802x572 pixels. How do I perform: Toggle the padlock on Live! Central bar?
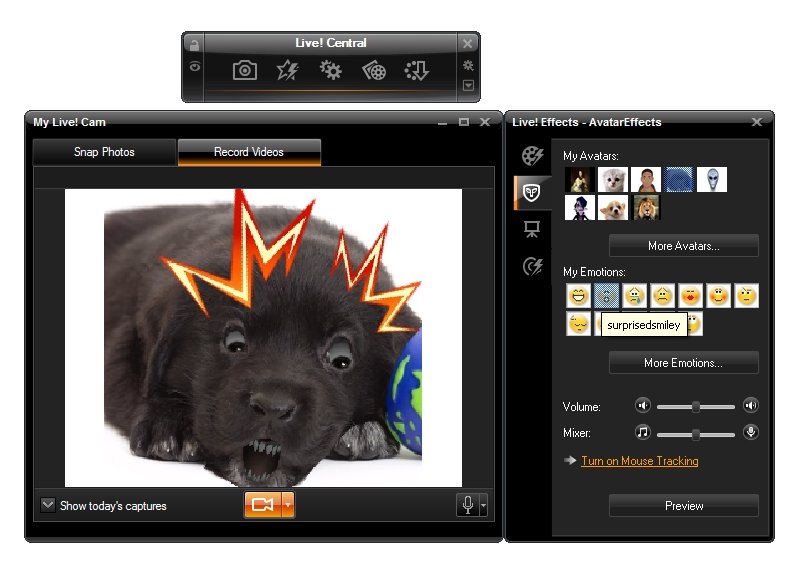tap(194, 45)
